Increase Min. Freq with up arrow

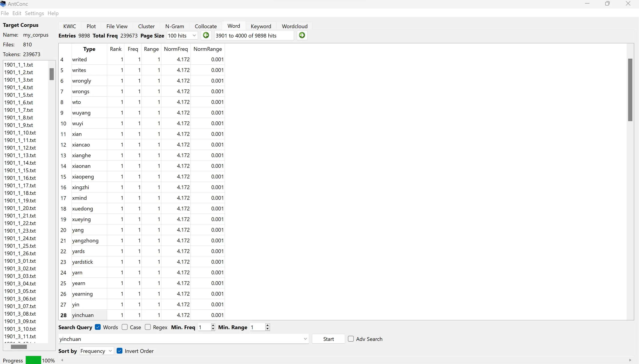pyautogui.click(x=213, y=325)
